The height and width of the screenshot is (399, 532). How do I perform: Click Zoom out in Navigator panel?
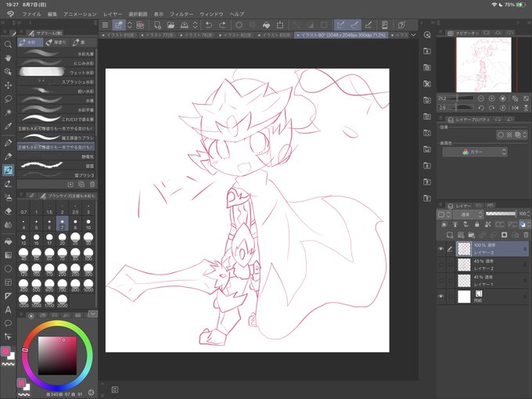pyautogui.click(x=481, y=99)
